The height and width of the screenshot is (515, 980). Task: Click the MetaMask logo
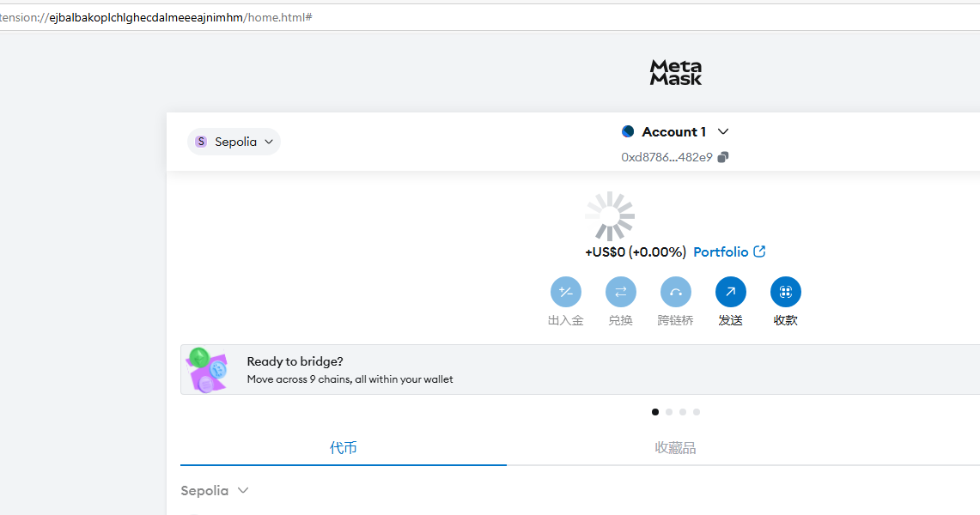click(x=676, y=72)
